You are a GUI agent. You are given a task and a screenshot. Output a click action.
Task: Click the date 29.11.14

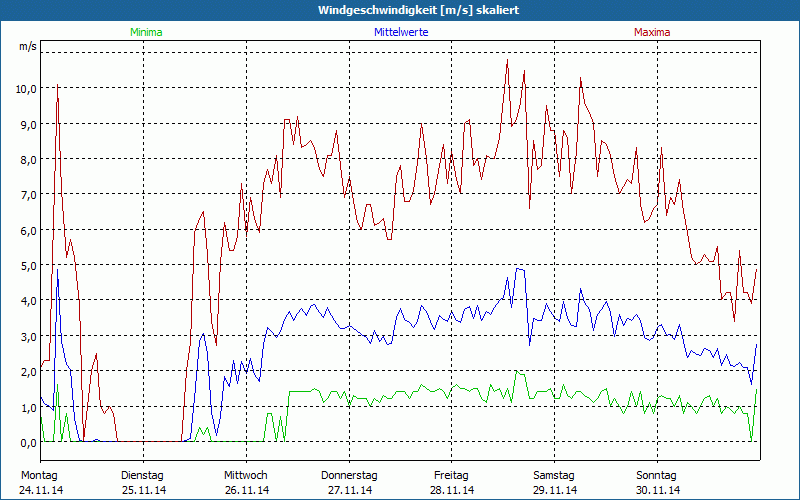555,490
